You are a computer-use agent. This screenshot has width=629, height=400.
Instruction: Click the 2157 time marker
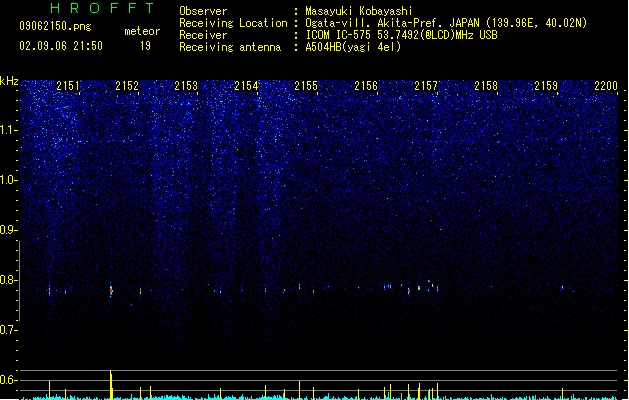coord(426,86)
